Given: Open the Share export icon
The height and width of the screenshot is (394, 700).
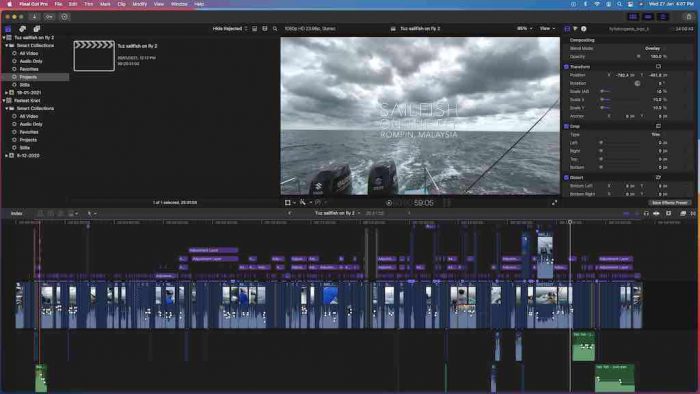Looking at the screenshot, I should pyautogui.click(x=689, y=17).
